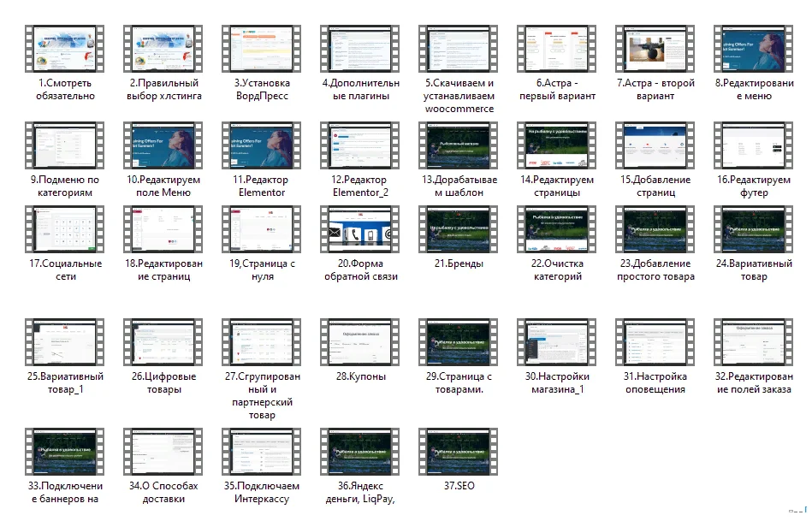
Task: Select the '16.Редактируем футер' video icon
Action: (754, 145)
